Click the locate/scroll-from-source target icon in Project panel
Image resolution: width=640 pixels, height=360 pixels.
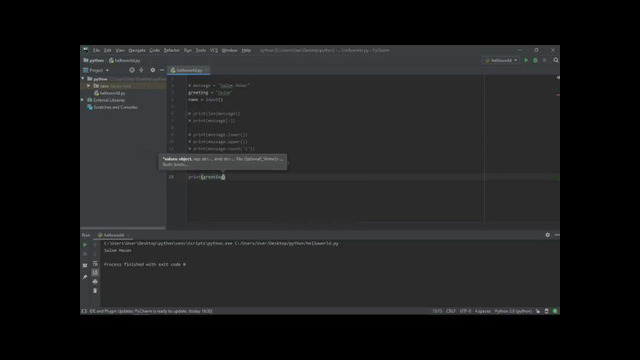pos(132,70)
